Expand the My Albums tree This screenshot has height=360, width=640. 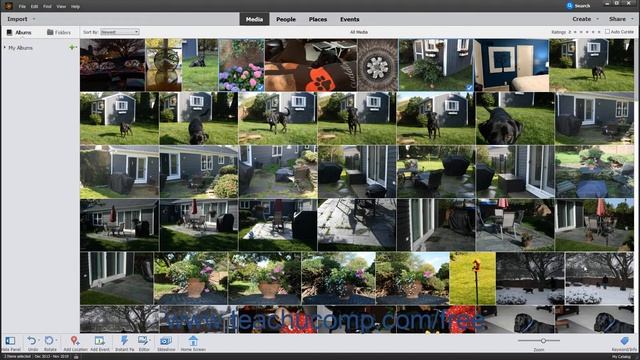[5, 48]
